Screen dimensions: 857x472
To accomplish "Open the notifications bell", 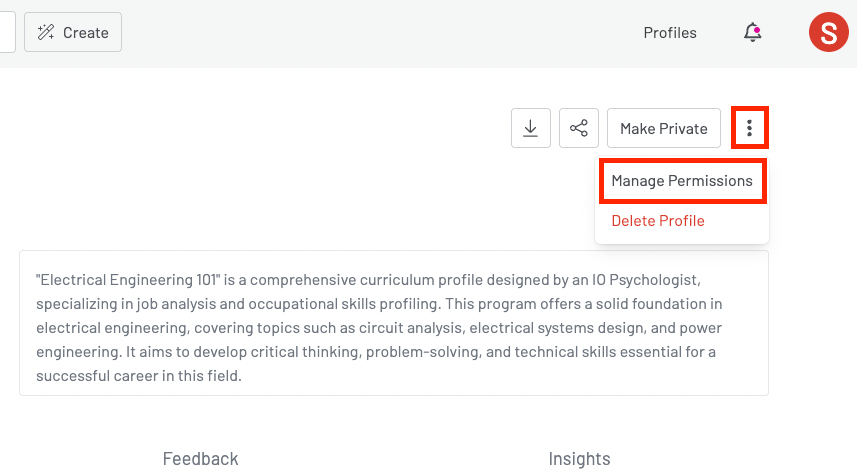I will pos(752,33).
